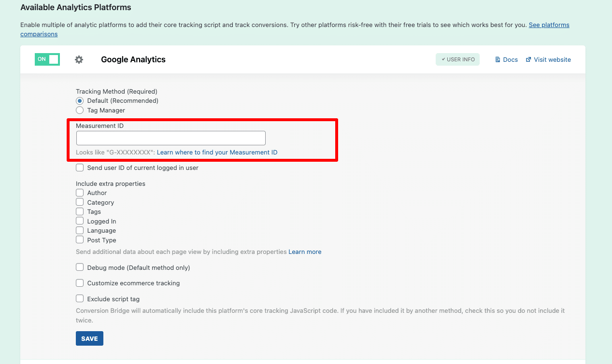
Task: Click the Include extra properties label
Action: tap(111, 183)
